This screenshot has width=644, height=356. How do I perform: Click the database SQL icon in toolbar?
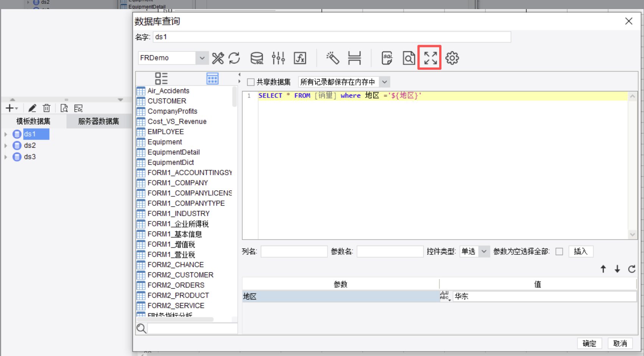tap(257, 58)
